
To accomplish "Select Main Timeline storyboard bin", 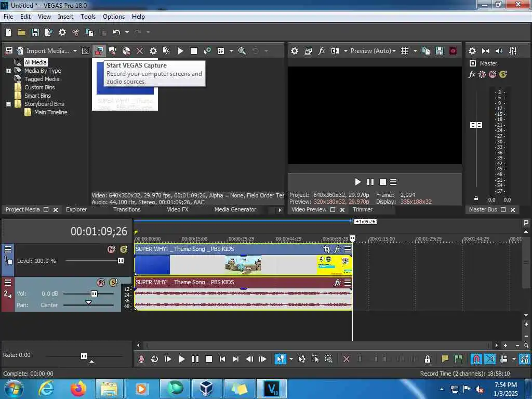I will coord(50,112).
